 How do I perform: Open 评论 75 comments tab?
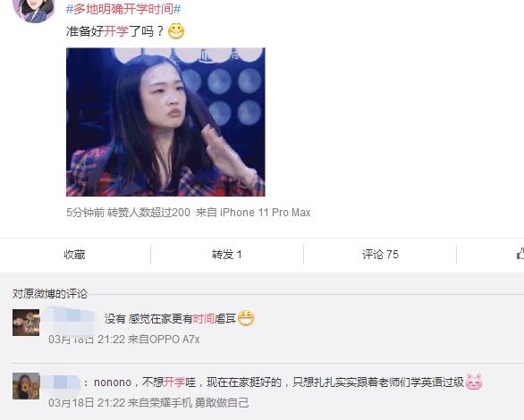click(x=380, y=255)
